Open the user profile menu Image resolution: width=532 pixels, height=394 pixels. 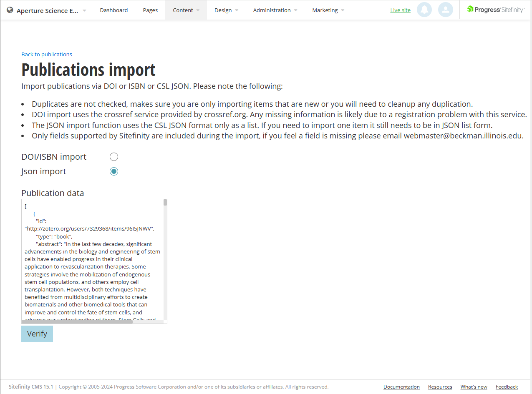(446, 10)
